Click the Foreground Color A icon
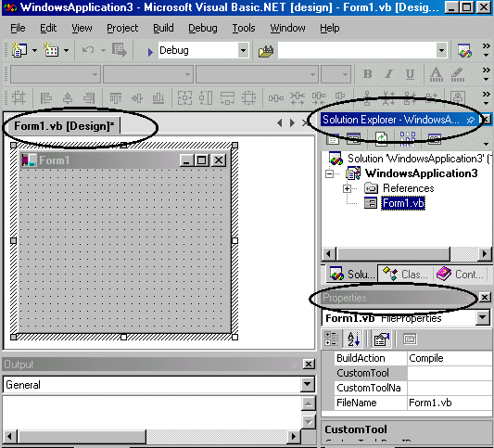 [x=437, y=74]
